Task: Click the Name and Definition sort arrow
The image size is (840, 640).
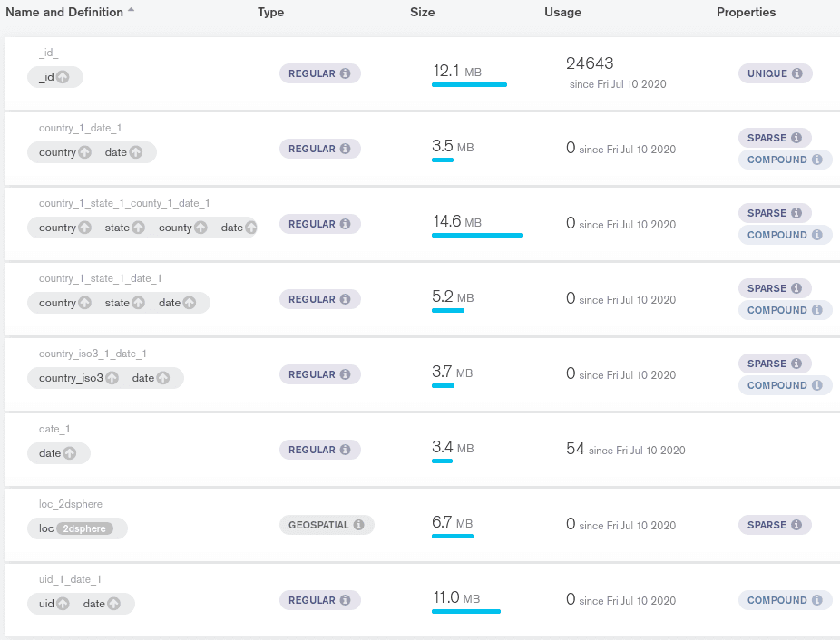Action: tap(131, 10)
